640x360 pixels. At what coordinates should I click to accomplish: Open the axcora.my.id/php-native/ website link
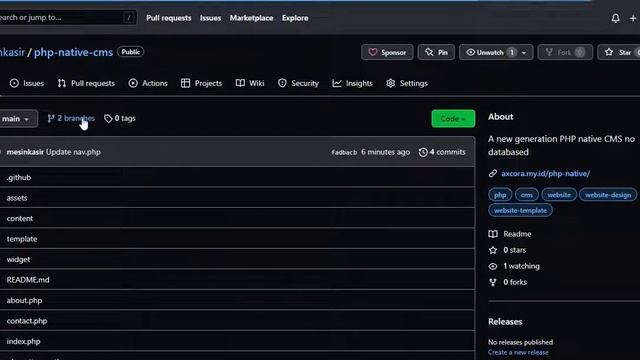pyautogui.click(x=546, y=173)
